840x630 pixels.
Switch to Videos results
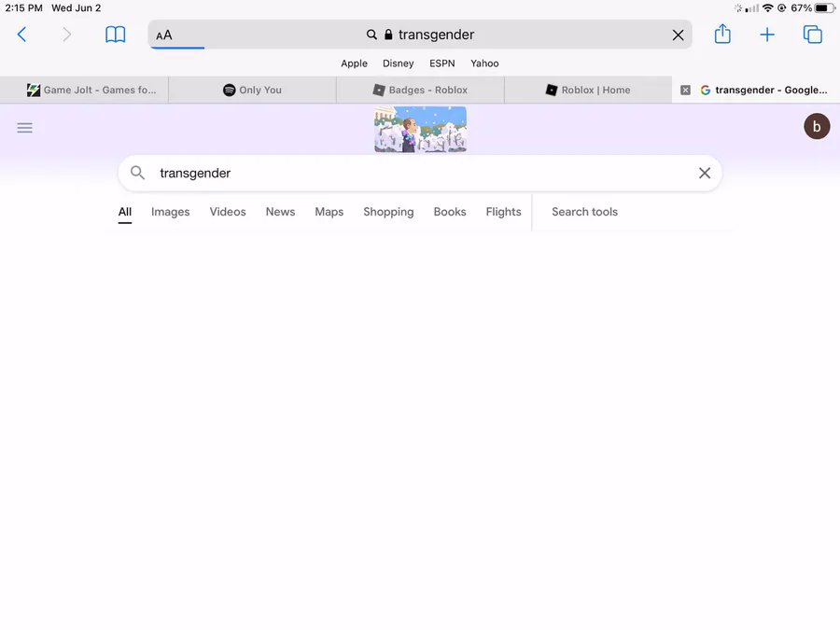point(228,212)
